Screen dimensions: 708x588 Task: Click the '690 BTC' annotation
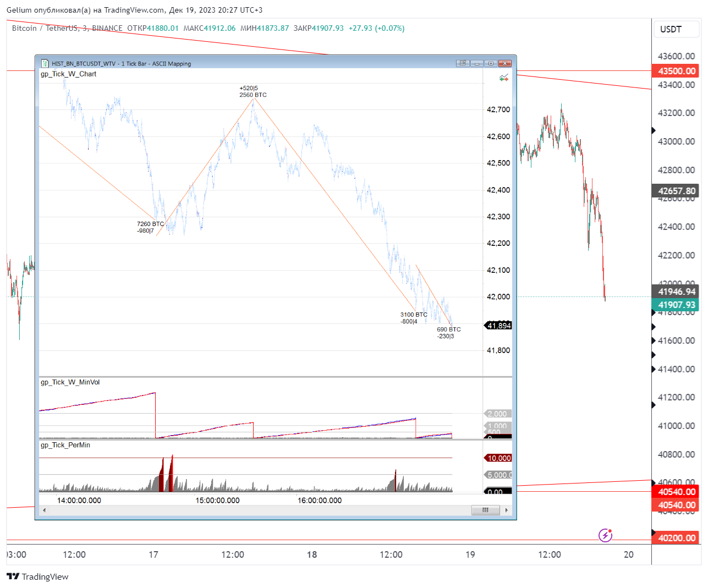click(x=449, y=329)
